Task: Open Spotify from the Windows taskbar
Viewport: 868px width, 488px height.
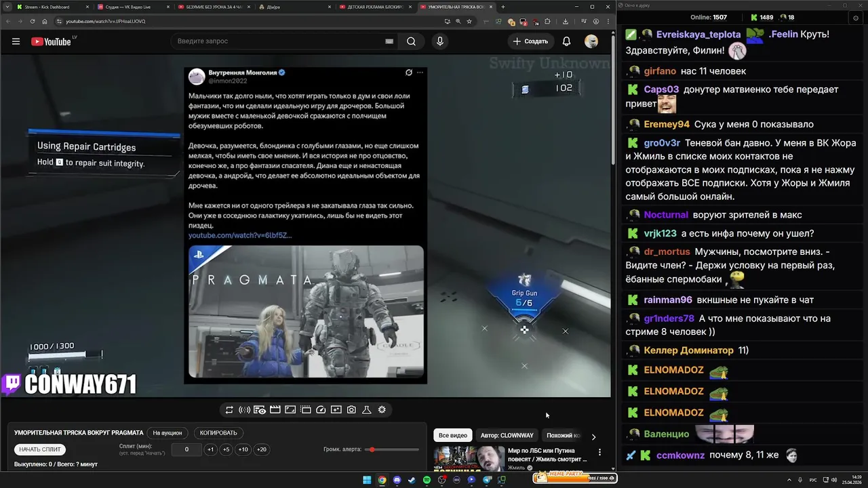Action: [427, 480]
